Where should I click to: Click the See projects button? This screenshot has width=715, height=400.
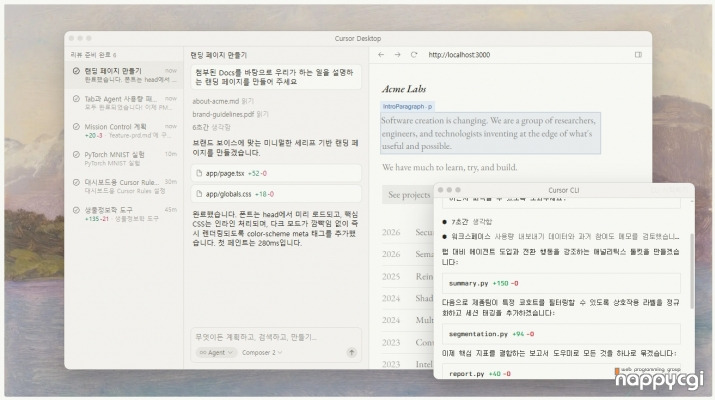(x=409, y=195)
